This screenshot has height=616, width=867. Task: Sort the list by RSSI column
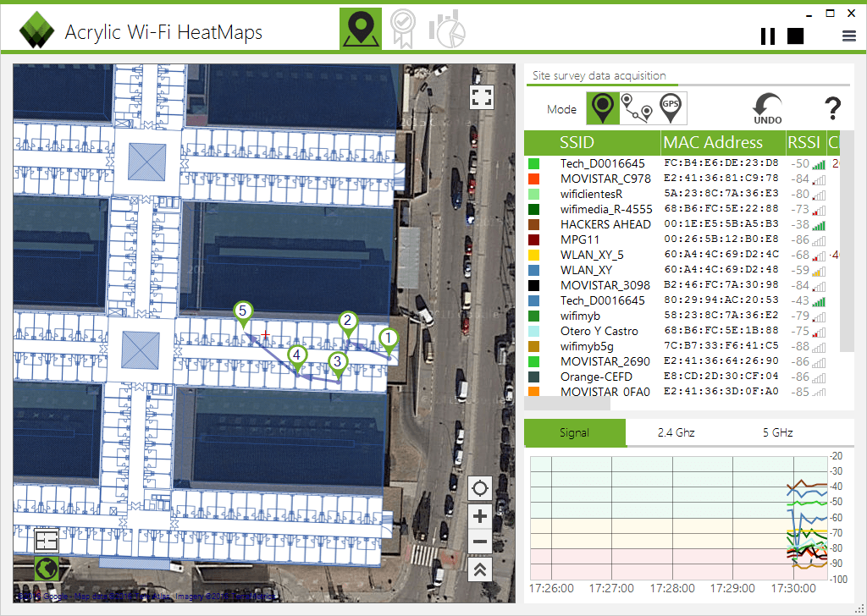pos(805,142)
